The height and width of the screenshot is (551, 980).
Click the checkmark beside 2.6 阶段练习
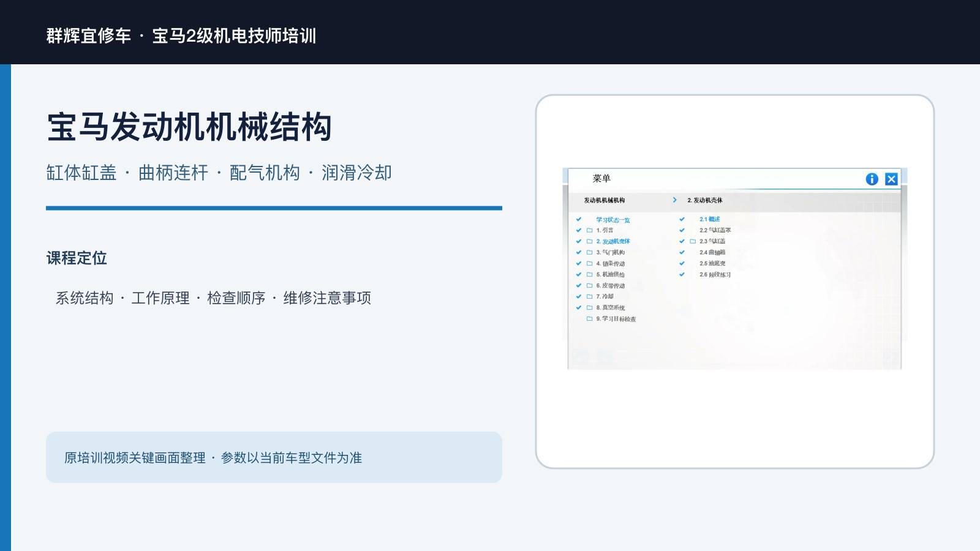coord(682,274)
